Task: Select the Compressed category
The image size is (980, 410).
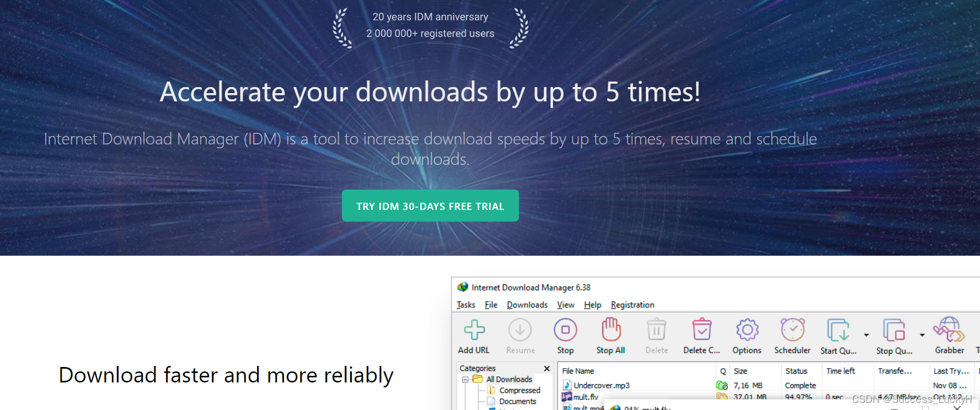Action: [x=520, y=390]
